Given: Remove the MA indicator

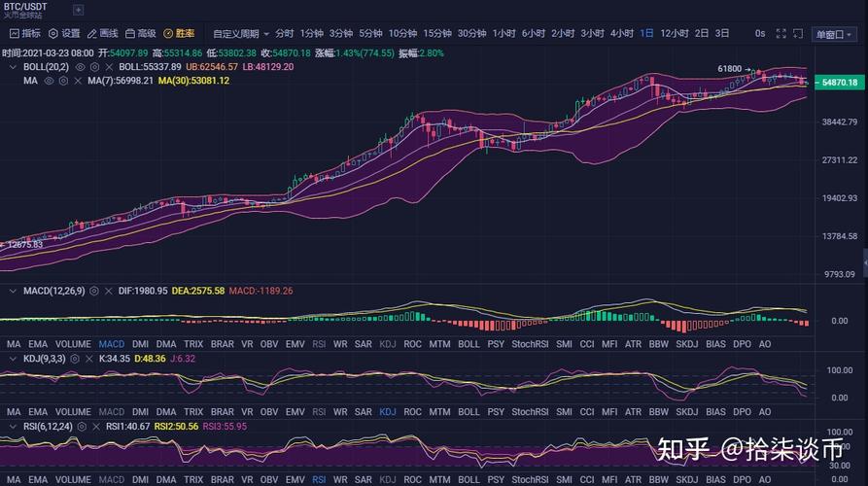Looking at the screenshot, I should point(78,81).
